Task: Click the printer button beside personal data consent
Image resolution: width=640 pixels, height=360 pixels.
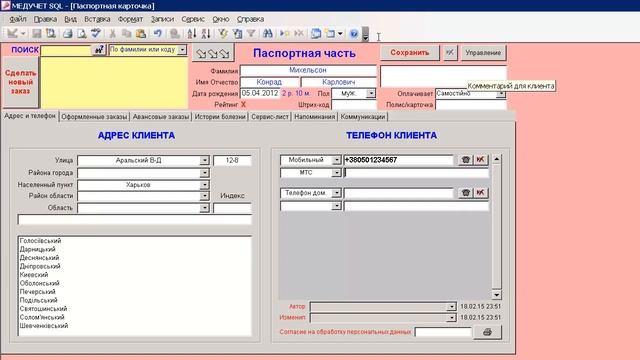Action: 487,332
